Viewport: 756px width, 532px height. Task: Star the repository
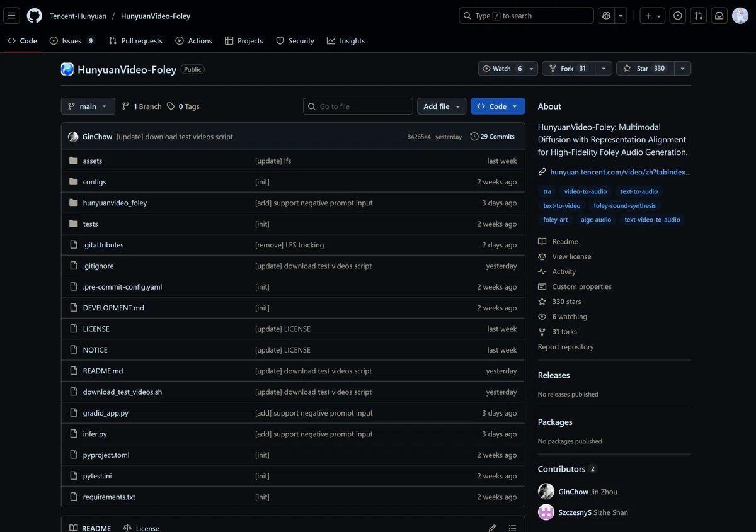tap(645, 69)
